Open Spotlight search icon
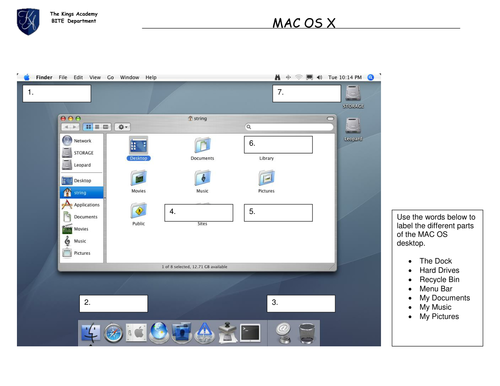The width and height of the screenshot is (500, 386). [x=371, y=77]
